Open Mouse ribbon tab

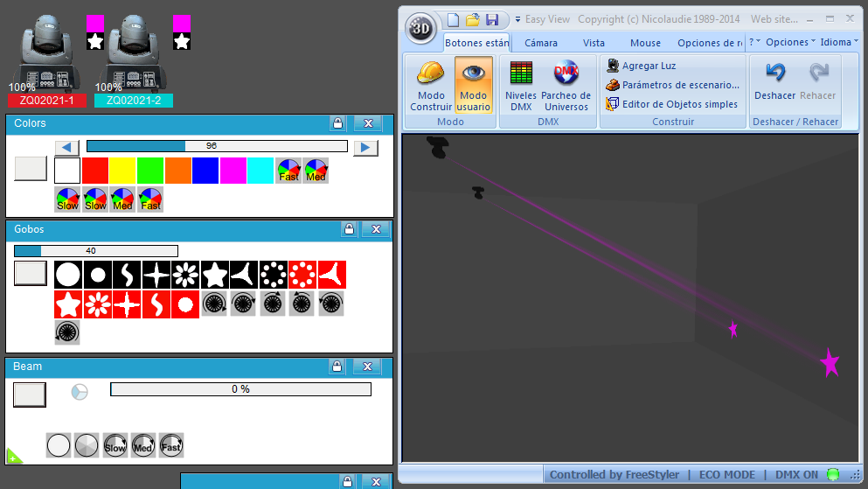click(x=645, y=43)
